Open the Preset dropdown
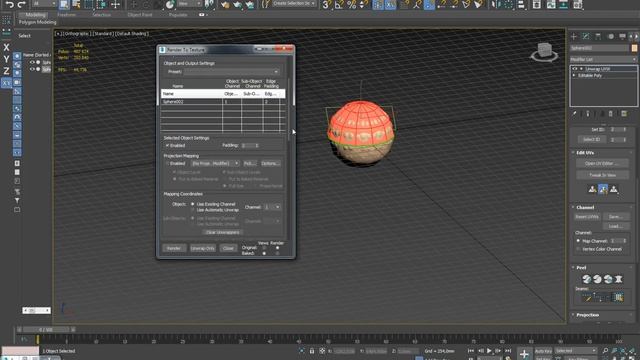 pyautogui.click(x=232, y=72)
